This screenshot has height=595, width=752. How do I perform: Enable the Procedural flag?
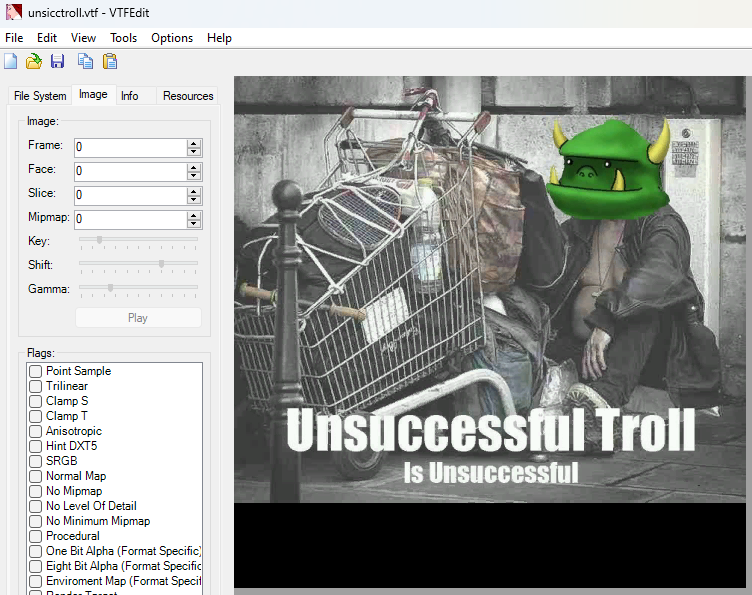[x=35, y=536]
